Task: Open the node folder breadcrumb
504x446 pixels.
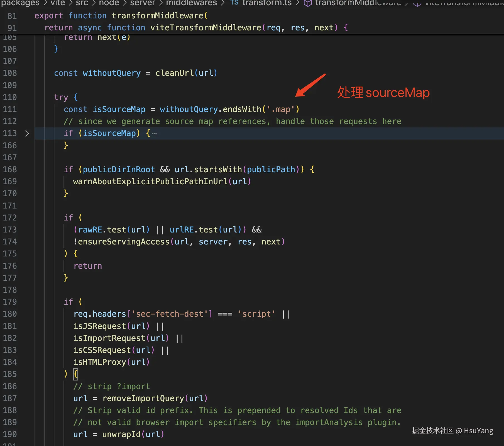Action: (109, 3)
